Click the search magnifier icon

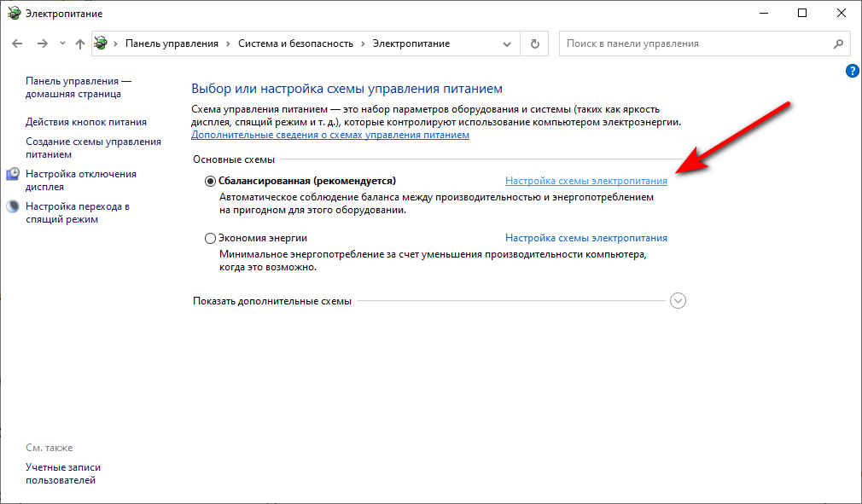[x=838, y=44]
